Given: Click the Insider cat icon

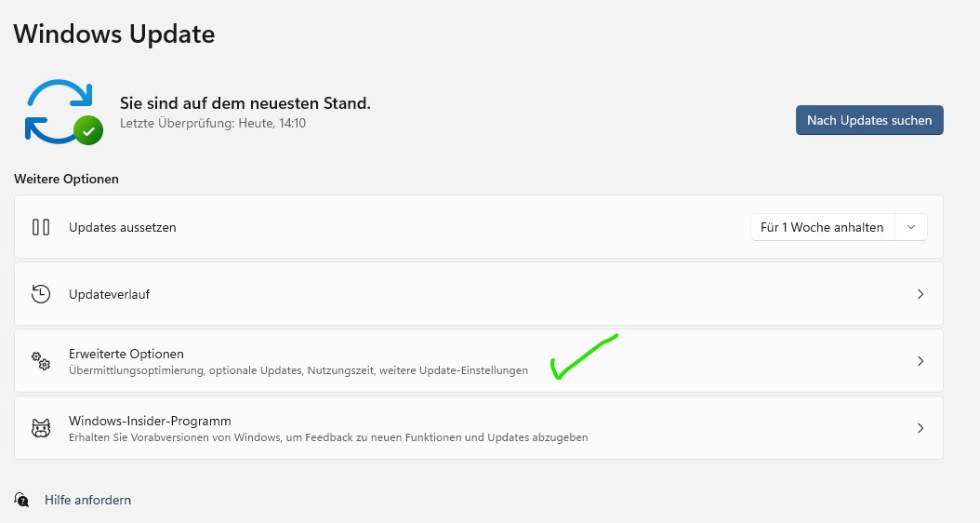Looking at the screenshot, I should click(41, 428).
